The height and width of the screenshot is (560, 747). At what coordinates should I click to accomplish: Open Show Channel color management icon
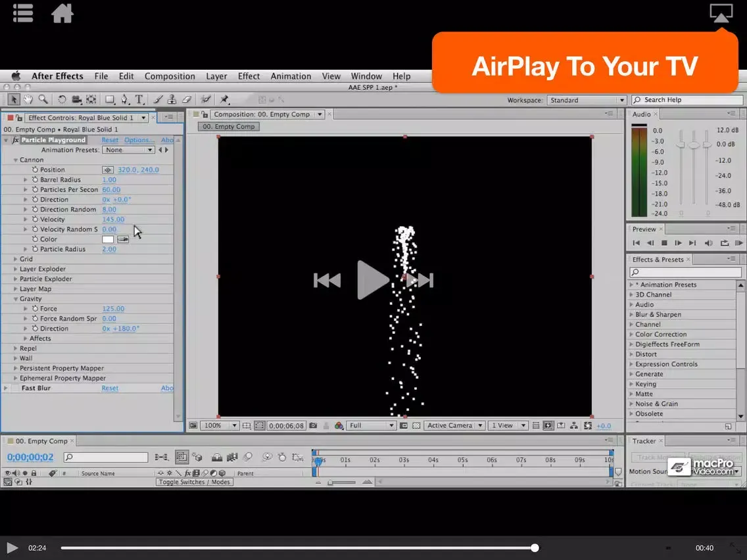339,426
